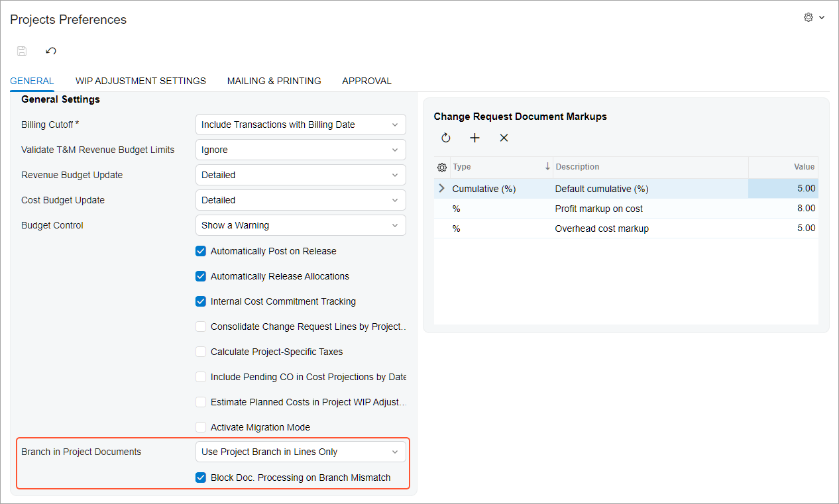Select the Default cumulative (%) description cell
Screen dimensions: 839x504
pyautogui.click(x=651, y=189)
